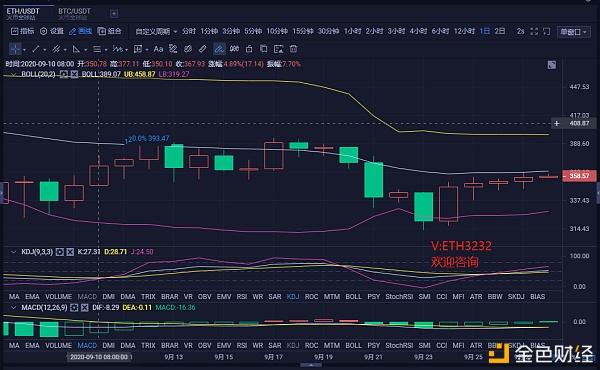Click the plus marker at 408.87 price
Viewport: 600px width, 370px height.
point(557,123)
